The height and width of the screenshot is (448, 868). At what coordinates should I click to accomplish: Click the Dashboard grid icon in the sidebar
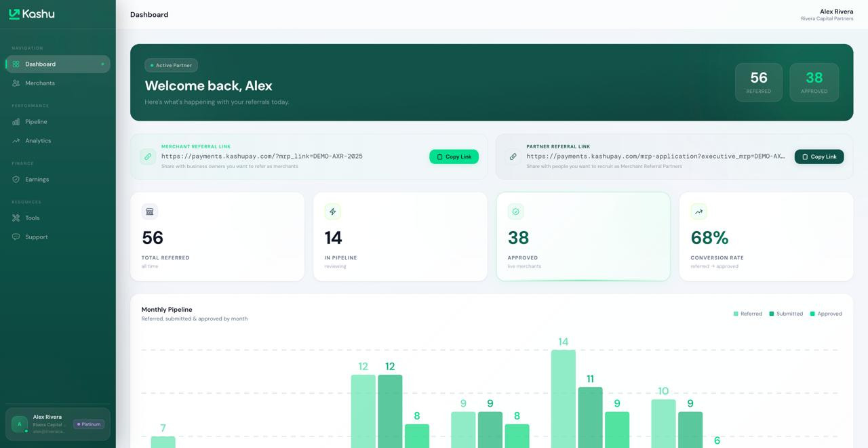click(x=16, y=64)
